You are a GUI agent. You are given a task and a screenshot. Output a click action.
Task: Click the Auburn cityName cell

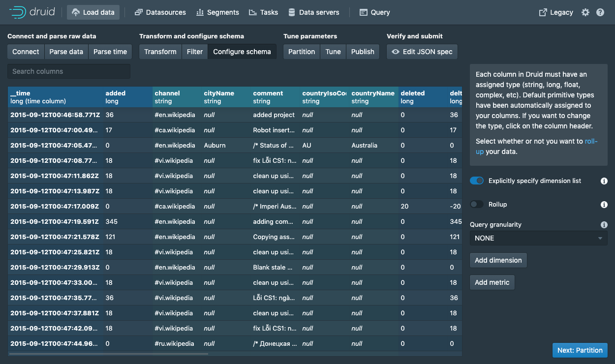pyautogui.click(x=226, y=146)
